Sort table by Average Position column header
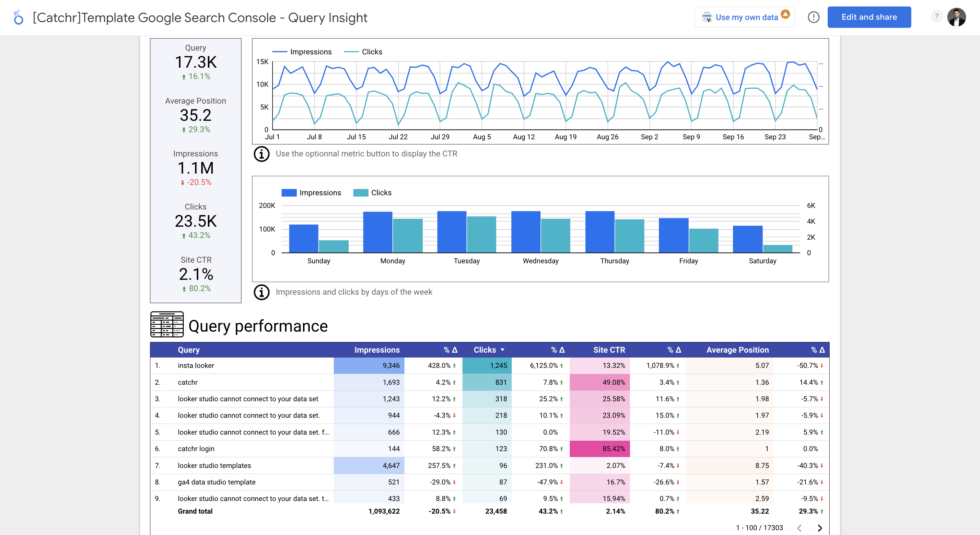Screen dimensions: 980x535 (737, 350)
